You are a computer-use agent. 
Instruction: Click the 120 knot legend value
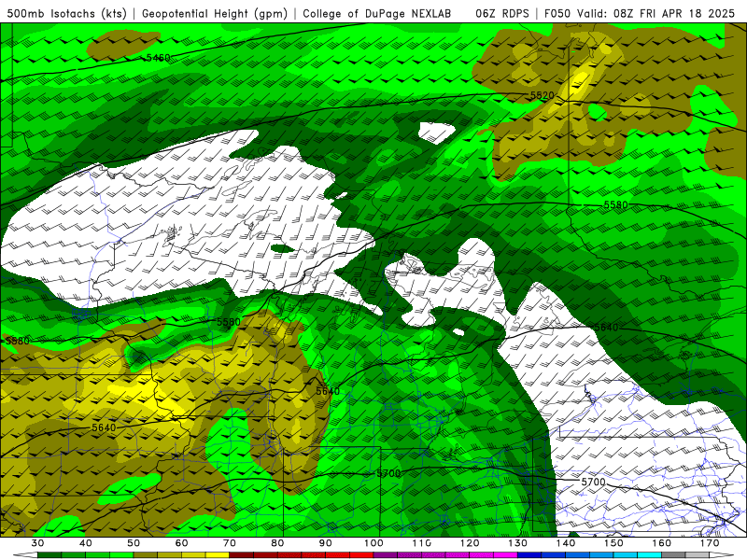click(x=470, y=543)
